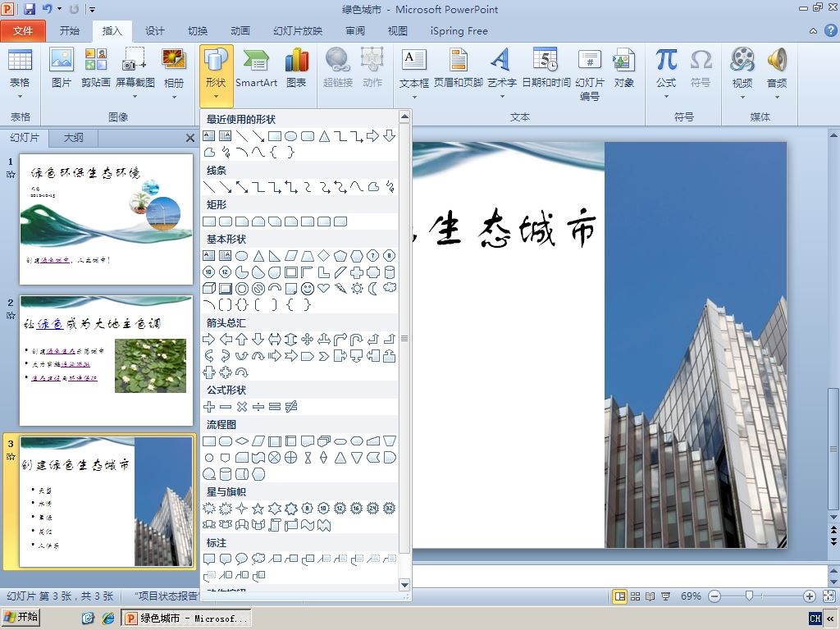Click the 69% zoom level
The height and width of the screenshot is (630, 840).
(691, 596)
